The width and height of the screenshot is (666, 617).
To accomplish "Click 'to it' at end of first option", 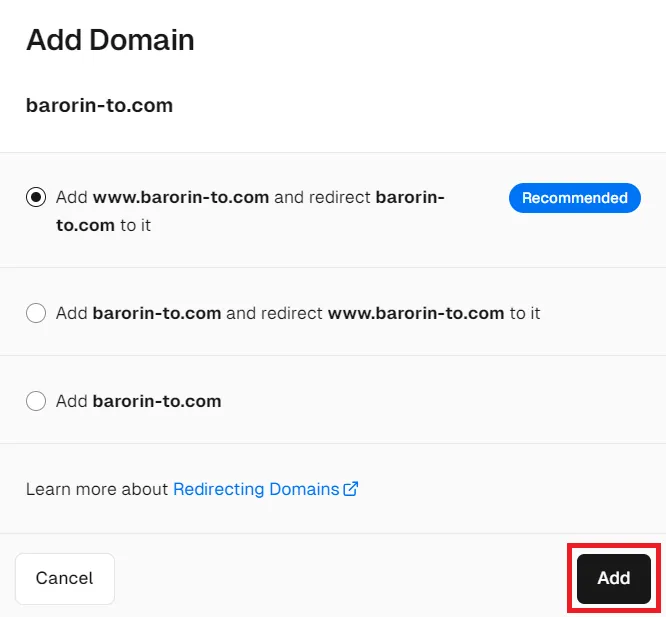I will pyautogui.click(x=135, y=225).
